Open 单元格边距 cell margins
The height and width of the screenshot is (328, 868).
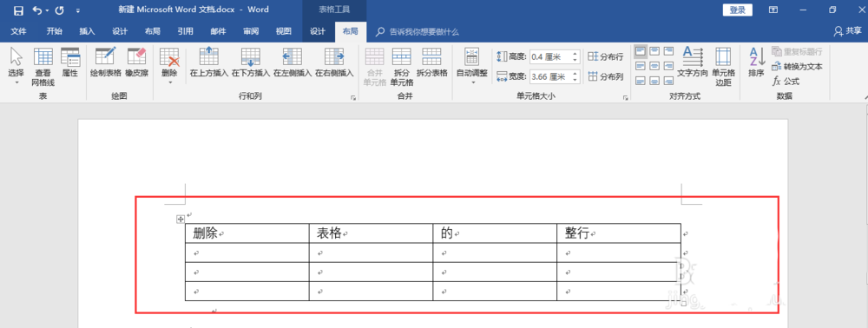click(723, 66)
